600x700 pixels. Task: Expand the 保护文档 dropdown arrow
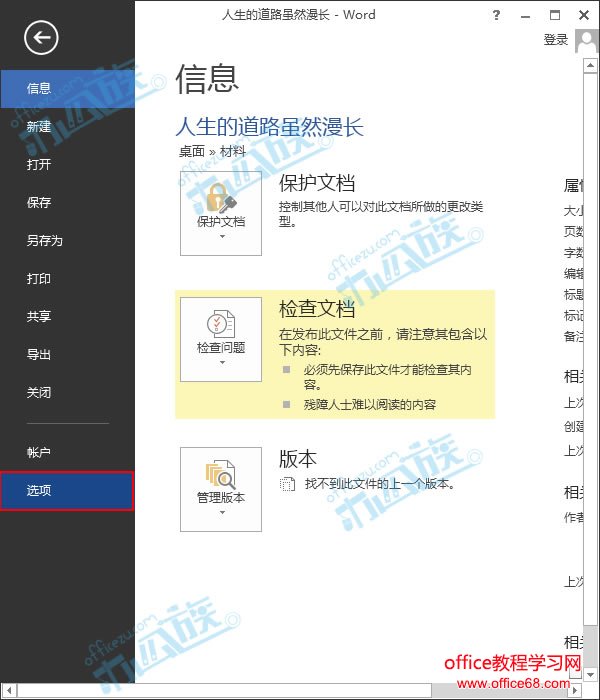[222, 237]
